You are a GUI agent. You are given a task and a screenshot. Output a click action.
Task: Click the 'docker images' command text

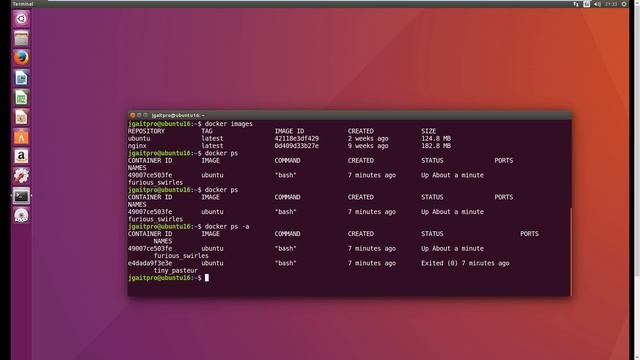pos(229,124)
